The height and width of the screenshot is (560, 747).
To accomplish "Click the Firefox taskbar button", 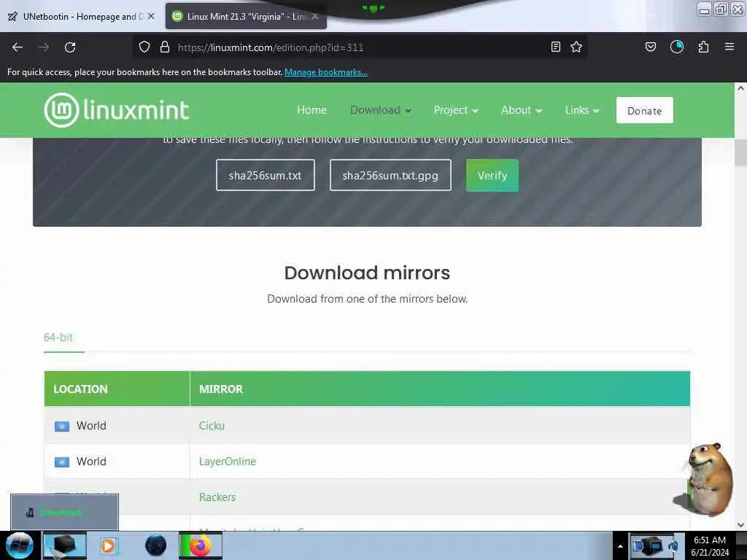I will 201,545.
